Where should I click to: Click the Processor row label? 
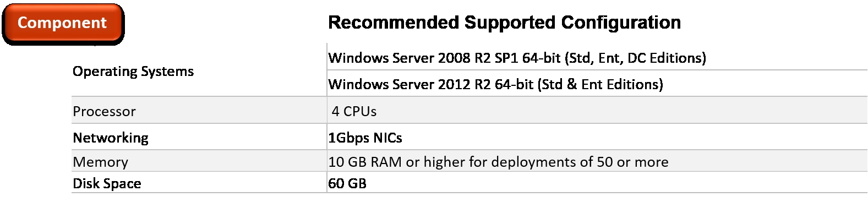coord(104,111)
